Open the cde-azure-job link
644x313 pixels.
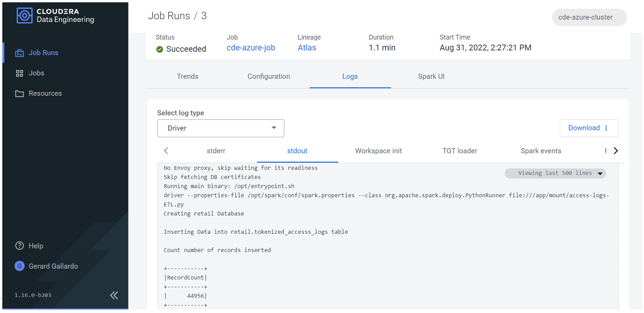coord(251,48)
